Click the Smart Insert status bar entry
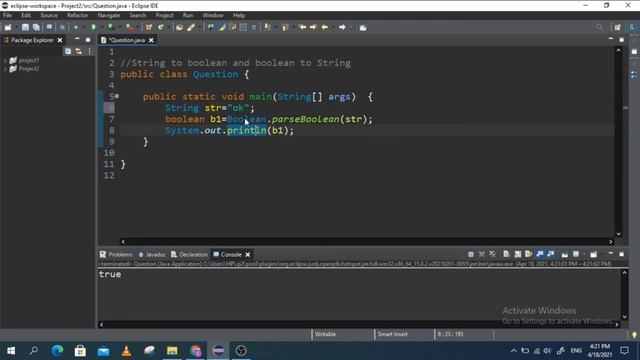 pyautogui.click(x=392, y=334)
